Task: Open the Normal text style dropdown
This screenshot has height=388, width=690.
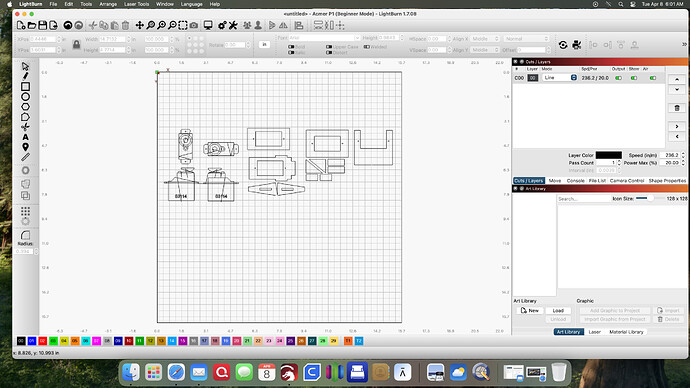Action: 527,39
